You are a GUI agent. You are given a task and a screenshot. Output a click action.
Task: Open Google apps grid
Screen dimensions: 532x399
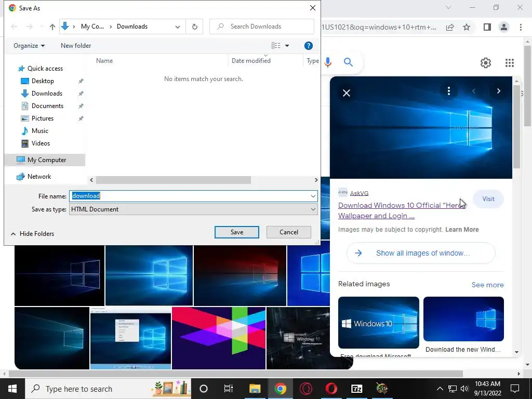pos(509,63)
